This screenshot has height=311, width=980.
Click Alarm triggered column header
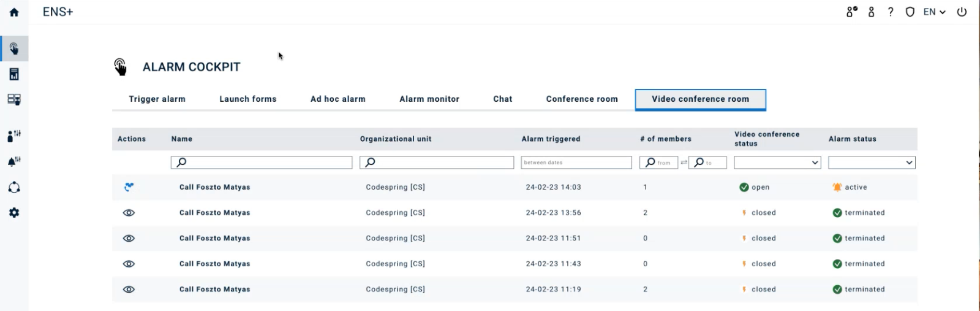click(551, 139)
